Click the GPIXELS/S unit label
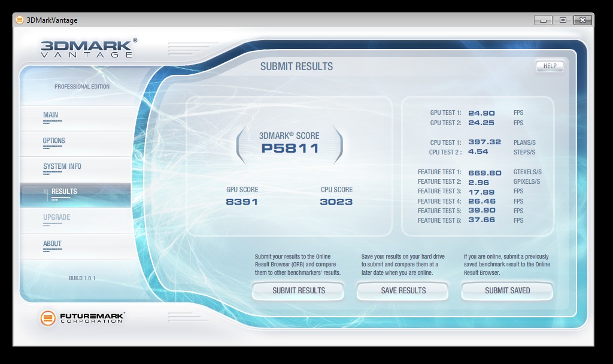613x364 pixels. [527, 182]
